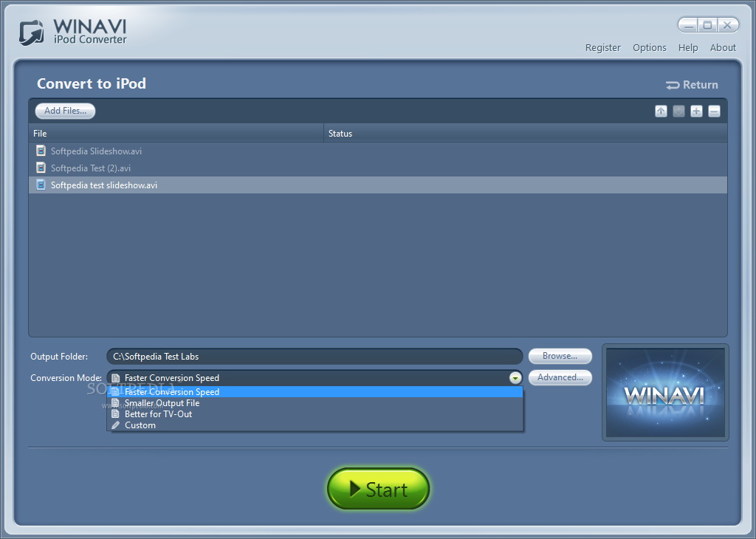
Task: Choose Faster Conversion Speed from the list
Action: pyautogui.click(x=315, y=392)
